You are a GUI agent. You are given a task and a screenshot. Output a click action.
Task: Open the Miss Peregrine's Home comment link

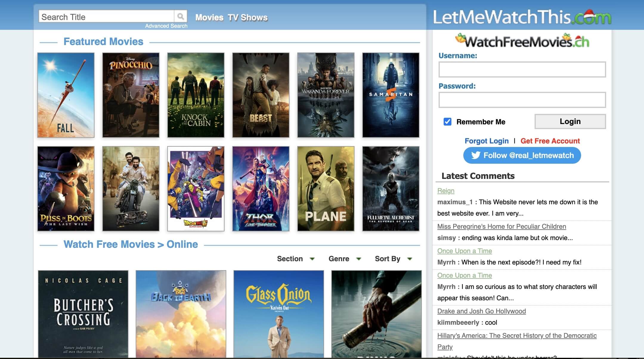coord(501,226)
